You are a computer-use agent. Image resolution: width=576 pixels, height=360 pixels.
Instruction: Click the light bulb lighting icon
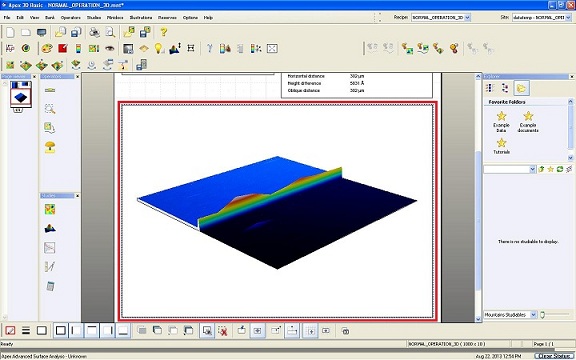[158, 48]
